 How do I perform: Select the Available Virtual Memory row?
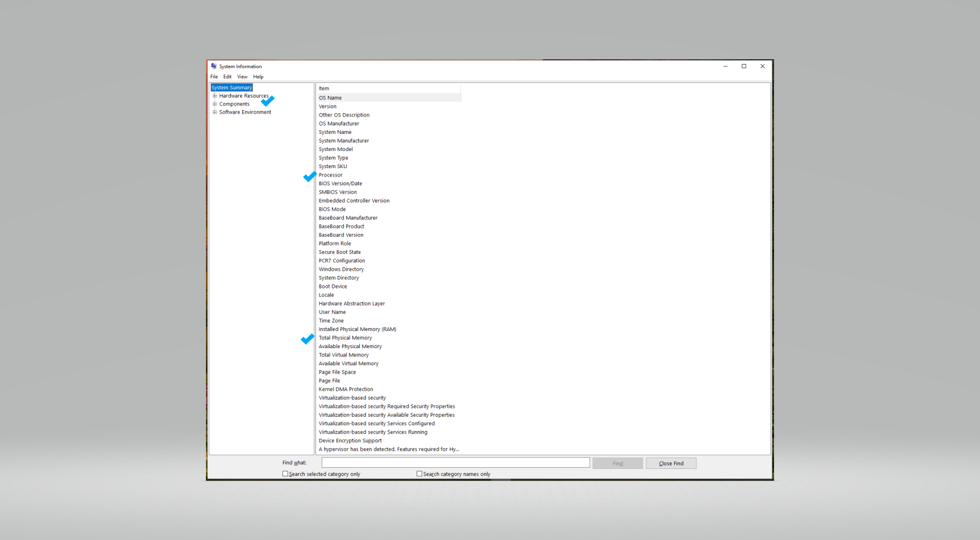pyautogui.click(x=389, y=364)
